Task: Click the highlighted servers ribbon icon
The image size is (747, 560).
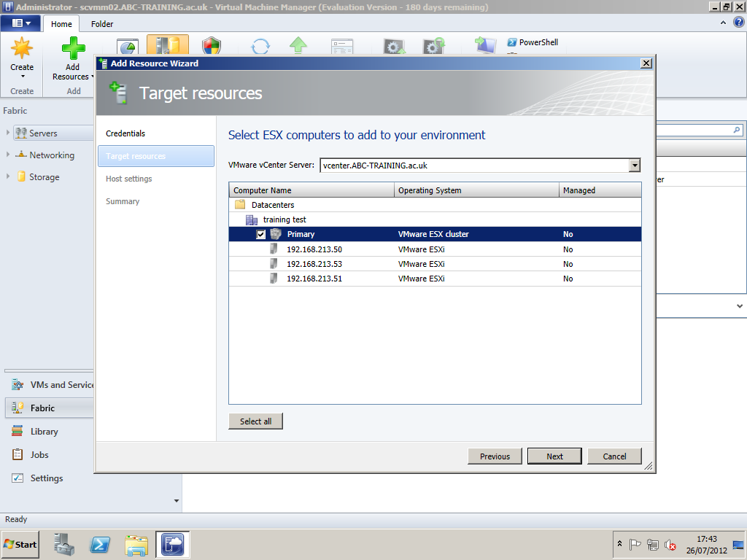Action: (x=168, y=44)
